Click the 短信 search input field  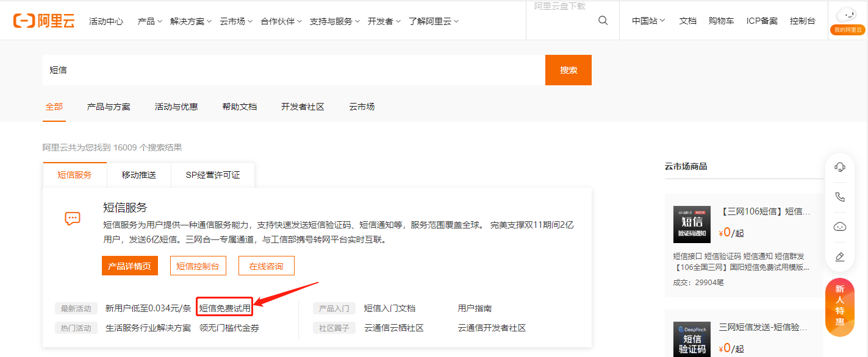[x=294, y=70]
